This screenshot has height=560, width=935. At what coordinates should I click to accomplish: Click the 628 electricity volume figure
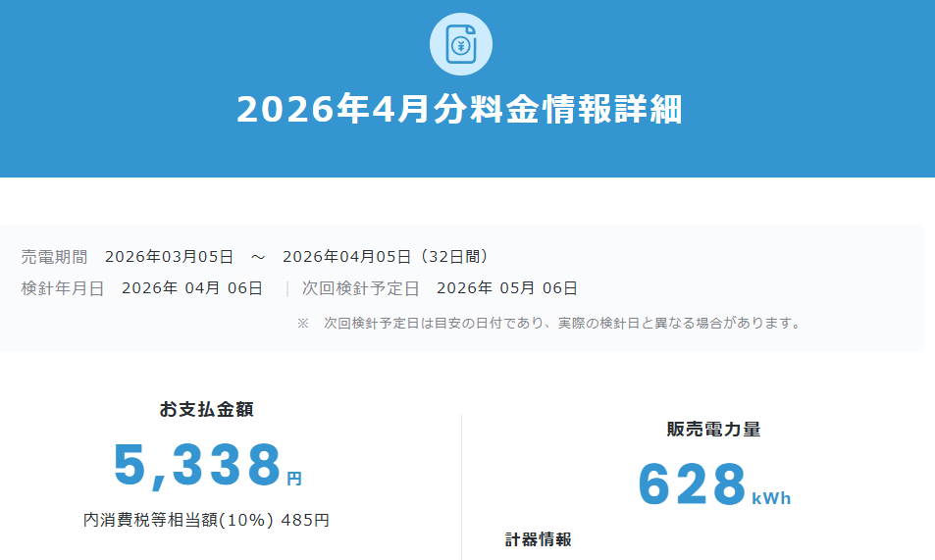point(692,484)
